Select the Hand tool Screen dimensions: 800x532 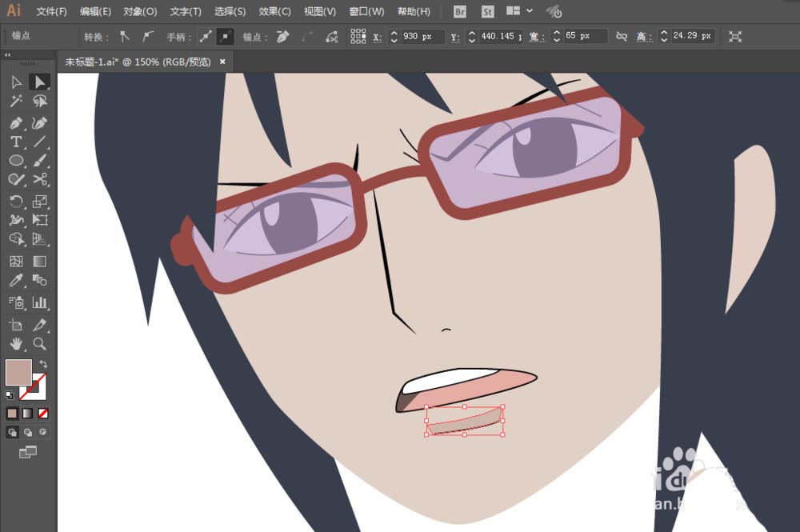tap(16, 344)
